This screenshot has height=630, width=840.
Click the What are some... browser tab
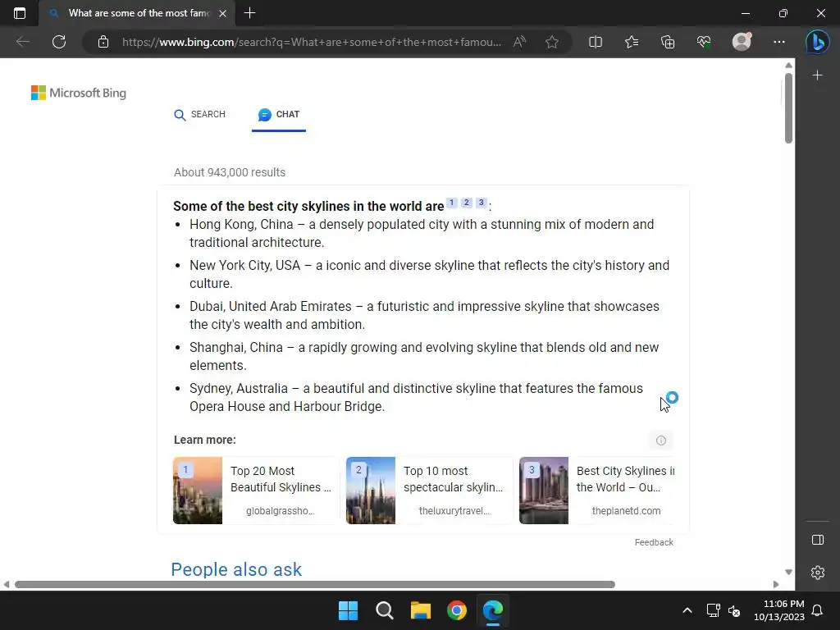(x=138, y=13)
